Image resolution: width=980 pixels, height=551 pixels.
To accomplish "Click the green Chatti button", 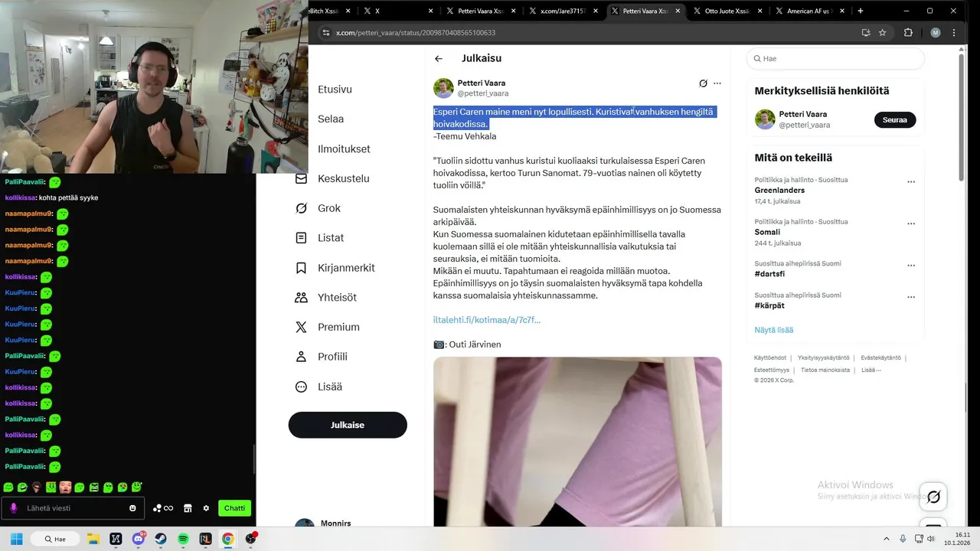I will (234, 508).
